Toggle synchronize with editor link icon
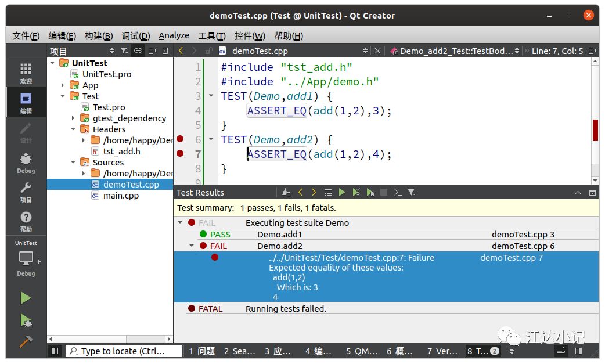This screenshot has width=605, height=364. (138, 51)
